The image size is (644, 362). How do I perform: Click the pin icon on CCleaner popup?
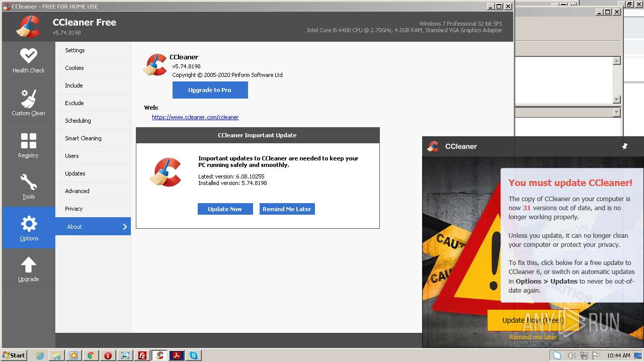625,146
